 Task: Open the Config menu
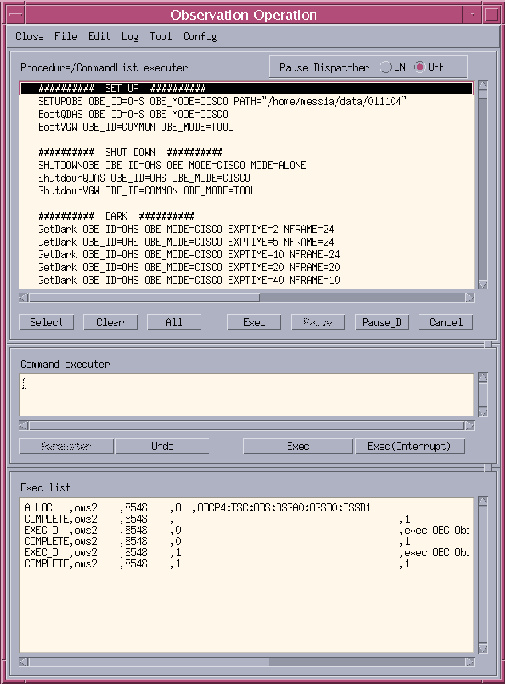click(200, 36)
